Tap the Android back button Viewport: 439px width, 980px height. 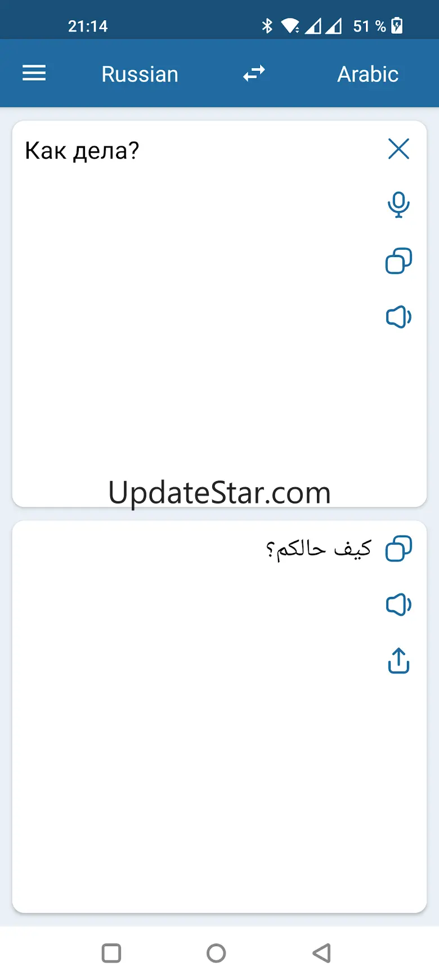[321, 953]
